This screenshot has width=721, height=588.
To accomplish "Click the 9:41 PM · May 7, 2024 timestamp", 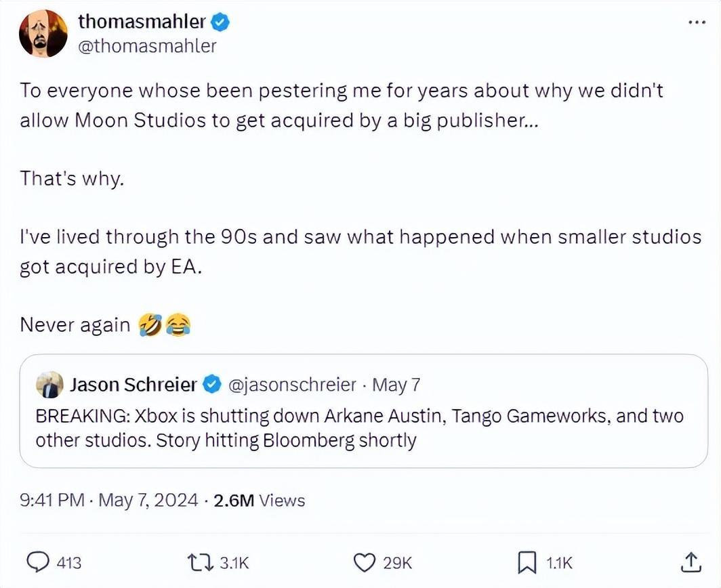I will [x=110, y=501].
